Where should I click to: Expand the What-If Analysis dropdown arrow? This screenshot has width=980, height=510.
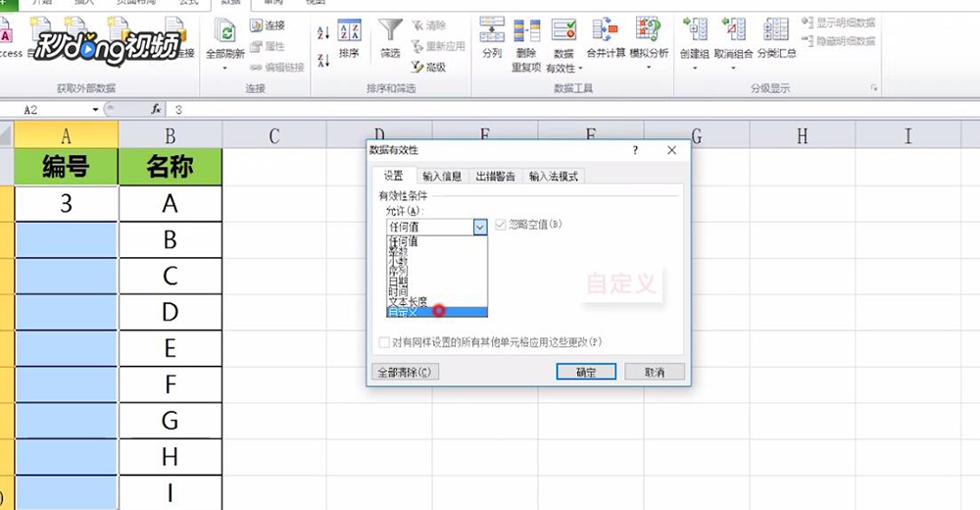649,68
